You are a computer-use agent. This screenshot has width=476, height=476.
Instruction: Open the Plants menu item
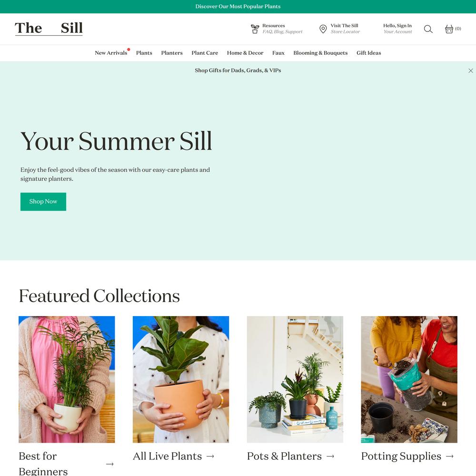pos(144,53)
